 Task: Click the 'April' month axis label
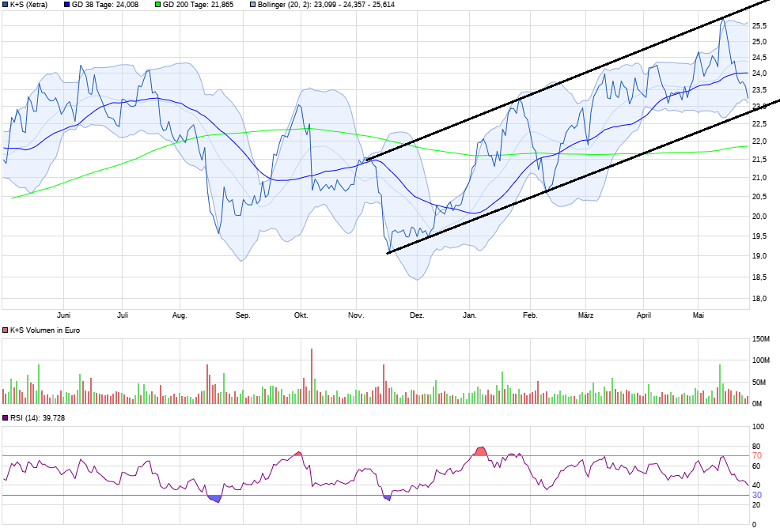coord(644,315)
